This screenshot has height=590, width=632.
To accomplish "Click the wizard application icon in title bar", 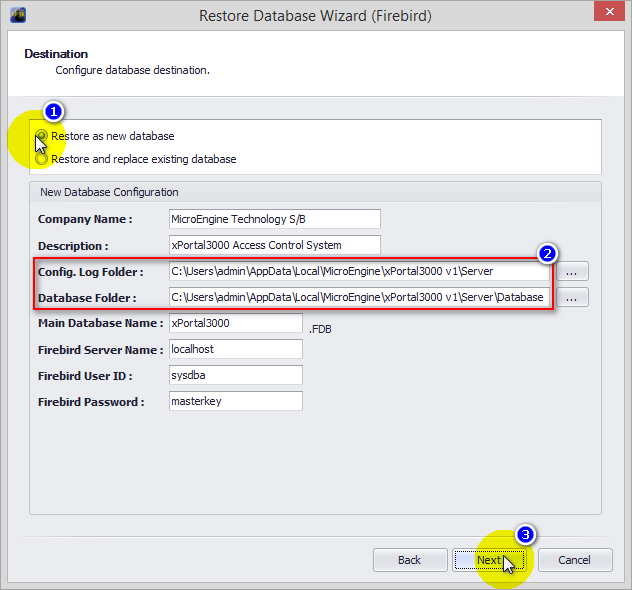I will tap(17, 15).
